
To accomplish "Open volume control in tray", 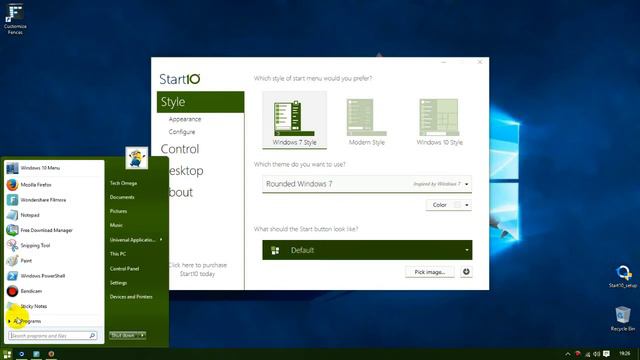I will click(x=597, y=354).
